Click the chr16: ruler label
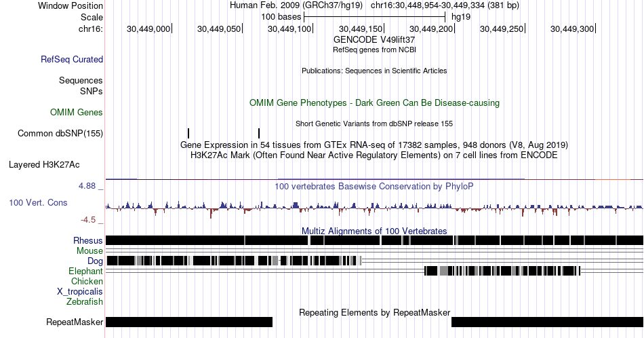644x338 pixels. [x=91, y=29]
